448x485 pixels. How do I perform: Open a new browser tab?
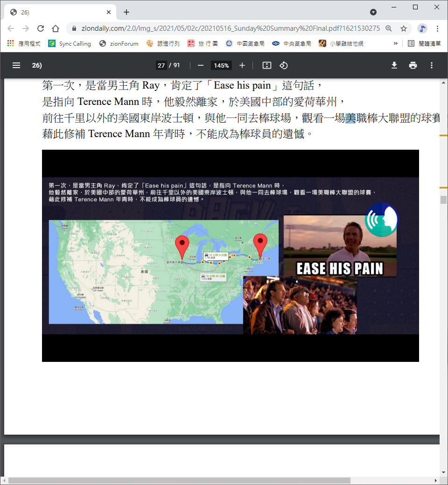(126, 12)
